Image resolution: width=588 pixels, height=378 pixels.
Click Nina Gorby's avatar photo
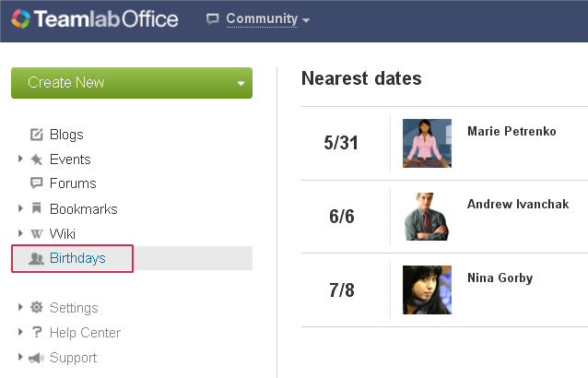coord(427,289)
